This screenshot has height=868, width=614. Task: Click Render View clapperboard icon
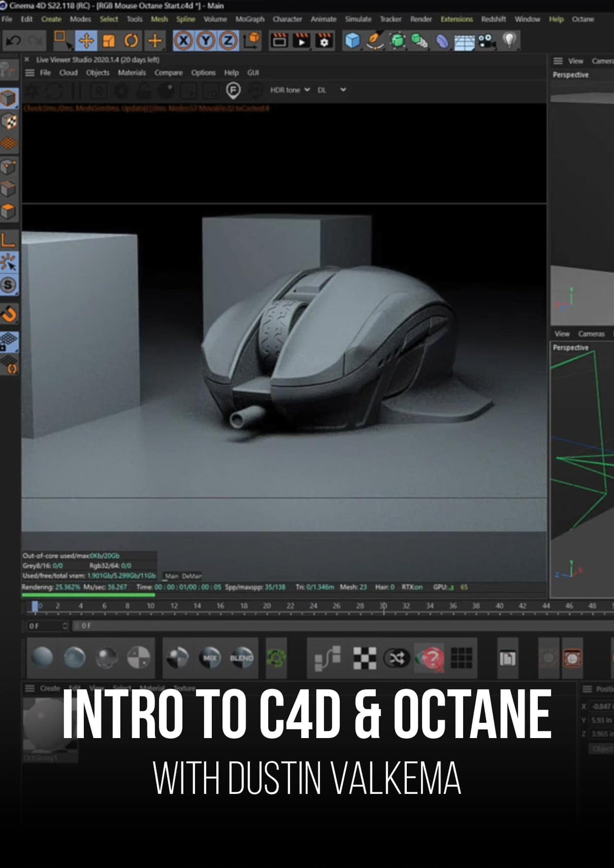[x=279, y=40]
